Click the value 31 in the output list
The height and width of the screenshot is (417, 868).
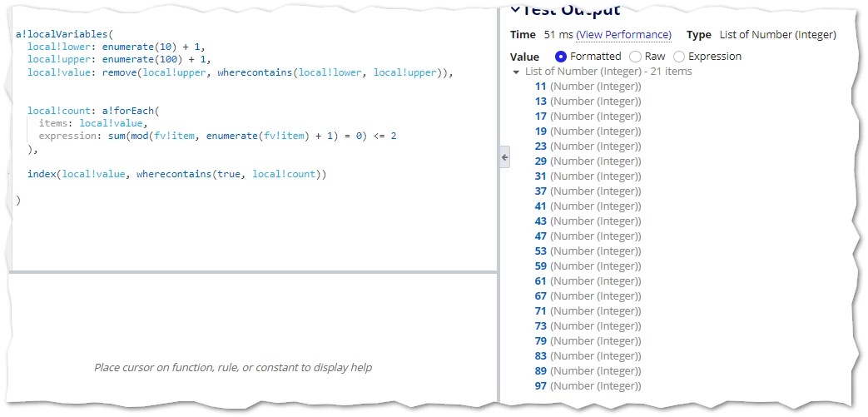(x=540, y=176)
